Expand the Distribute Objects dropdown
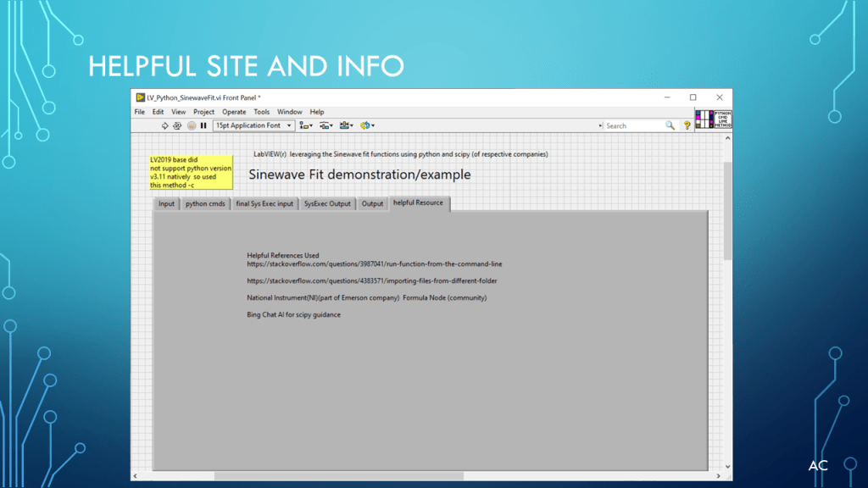This screenshot has width=868, height=488. click(x=326, y=125)
